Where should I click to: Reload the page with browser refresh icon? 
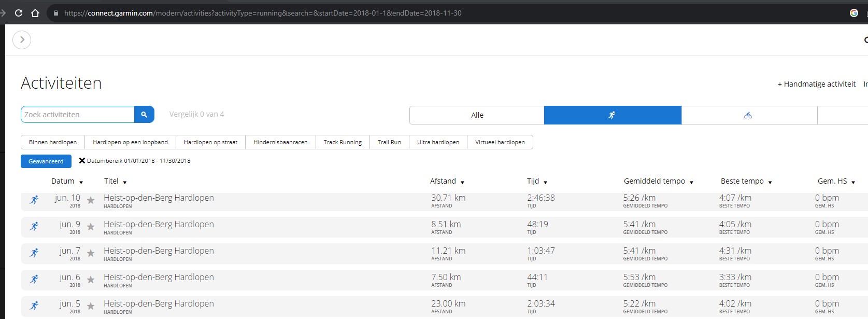click(x=19, y=13)
